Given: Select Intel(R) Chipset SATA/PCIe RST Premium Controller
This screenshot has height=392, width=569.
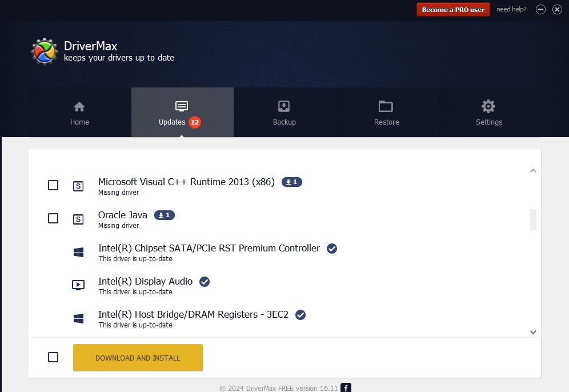Looking at the screenshot, I should (x=209, y=248).
